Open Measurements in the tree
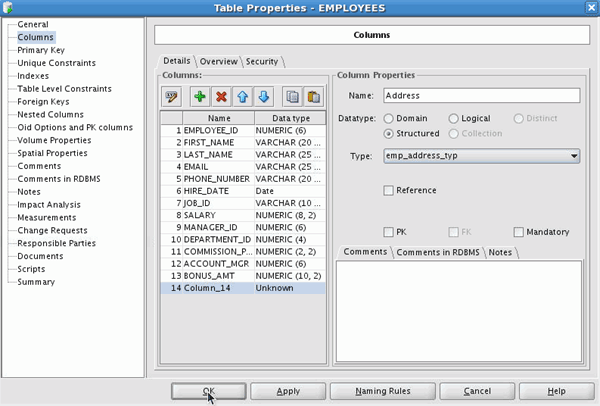The width and height of the screenshot is (600, 406). [47, 218]
